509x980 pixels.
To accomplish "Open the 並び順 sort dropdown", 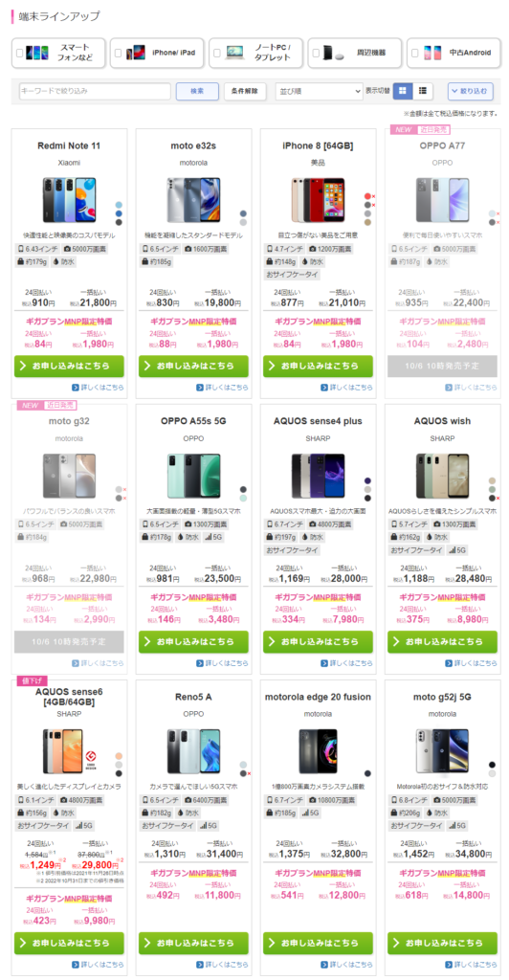I will 320,91.
